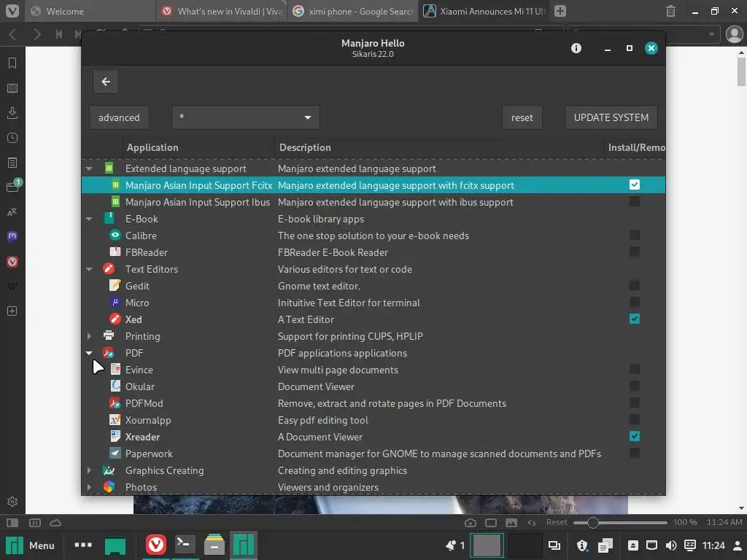This screenshot has height=560, width=747.
Task: Open a new tab in Vivaldi
Action: (x=560, y=11)
